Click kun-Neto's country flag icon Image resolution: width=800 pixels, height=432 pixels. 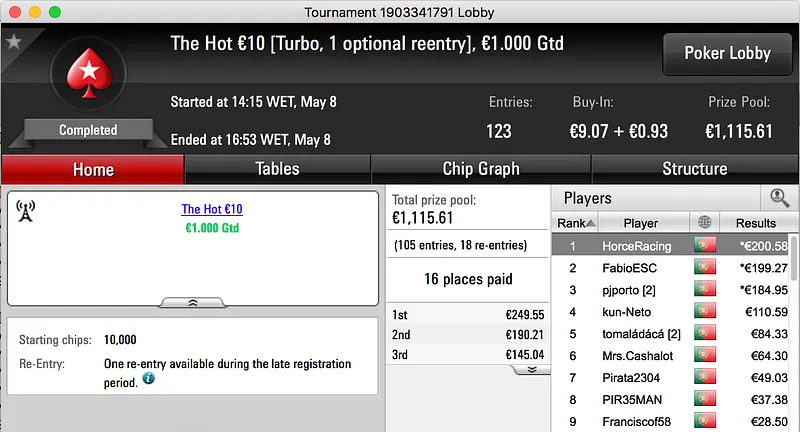705,312
